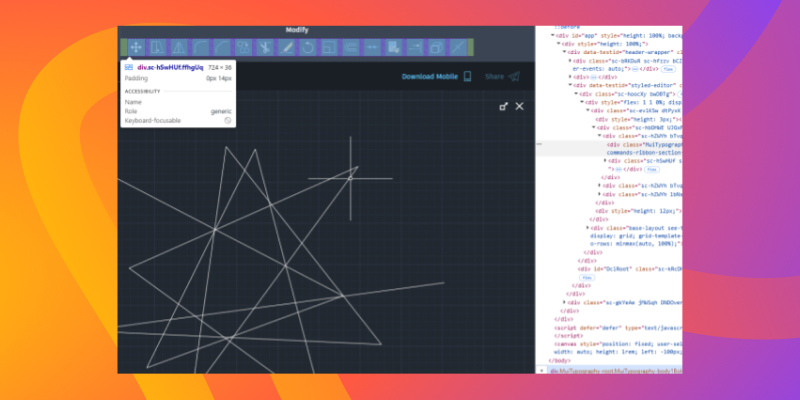Expand the sc-gkYeAe div node
The image size is (800, 400).
click(564, 303)
